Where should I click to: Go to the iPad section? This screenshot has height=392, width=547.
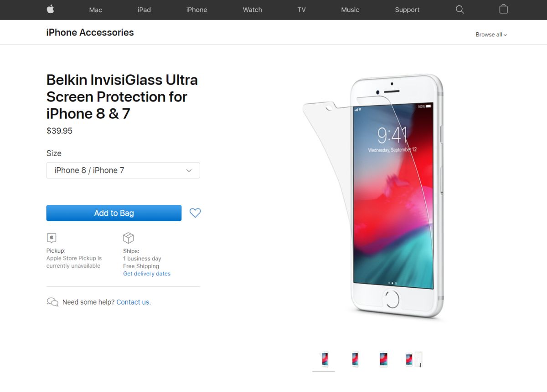(144, 10)
